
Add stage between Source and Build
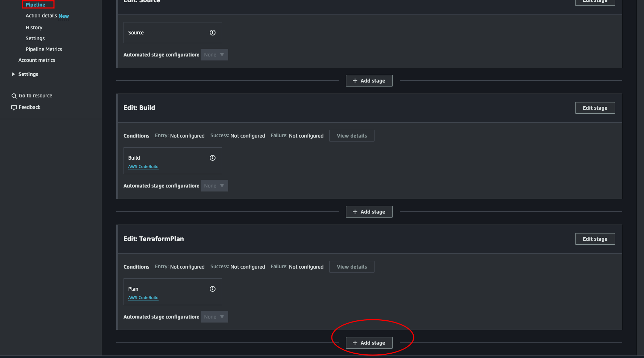(x=369, y=81)
